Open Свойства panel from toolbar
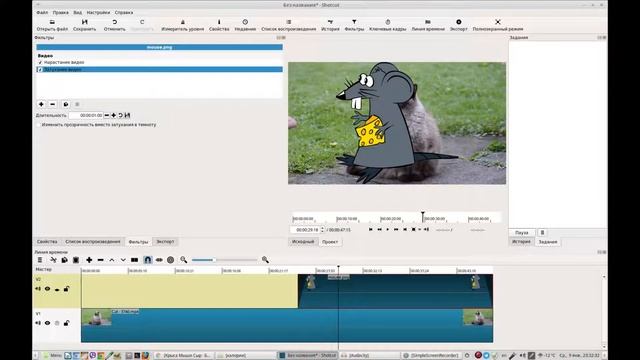Screen dimensions: 640x360 [x=219, y=25]
